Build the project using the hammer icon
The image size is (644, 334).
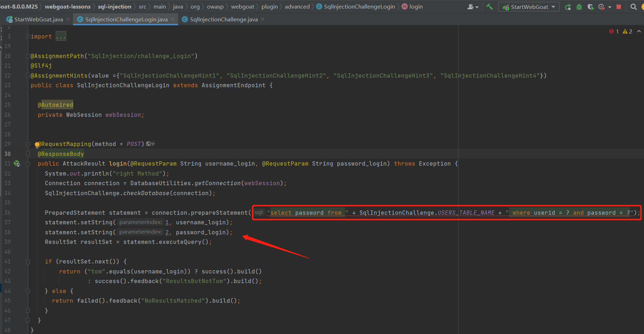tap(489, 6)
